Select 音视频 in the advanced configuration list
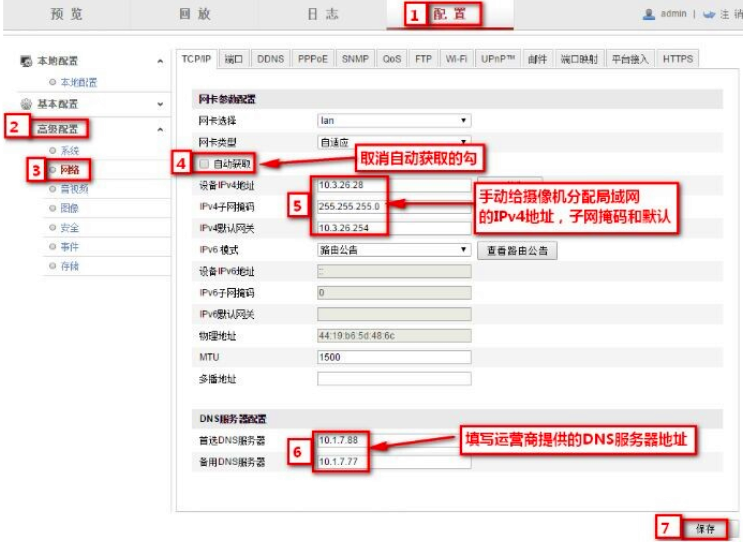The image size is (743, 542). pyautogui.click(x=74, y=189)
